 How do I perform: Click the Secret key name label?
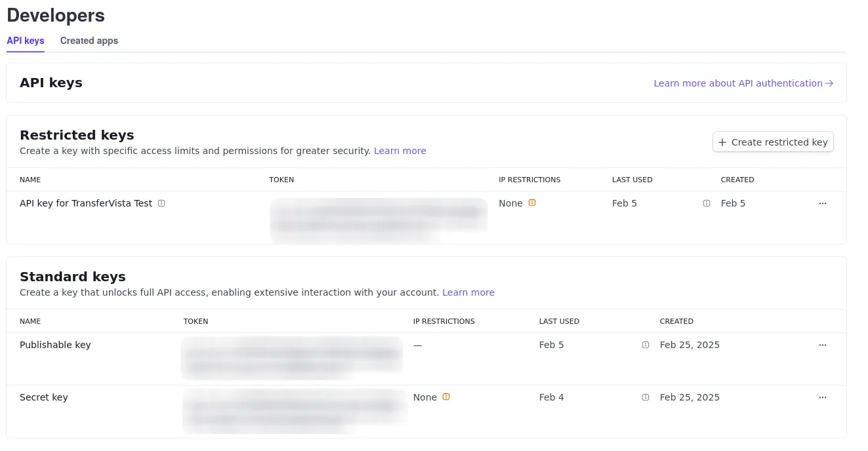click(x=44, y=397)
